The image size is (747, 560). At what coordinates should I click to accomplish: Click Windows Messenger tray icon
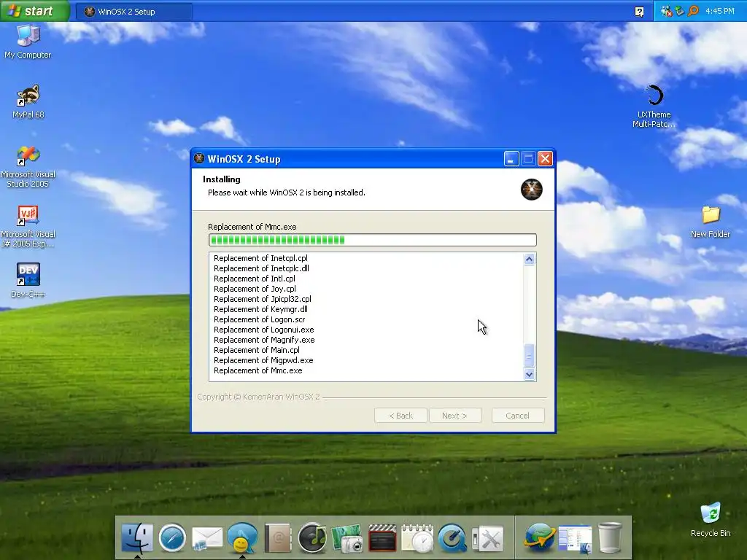pyautogui.click(x=666, y=11)
